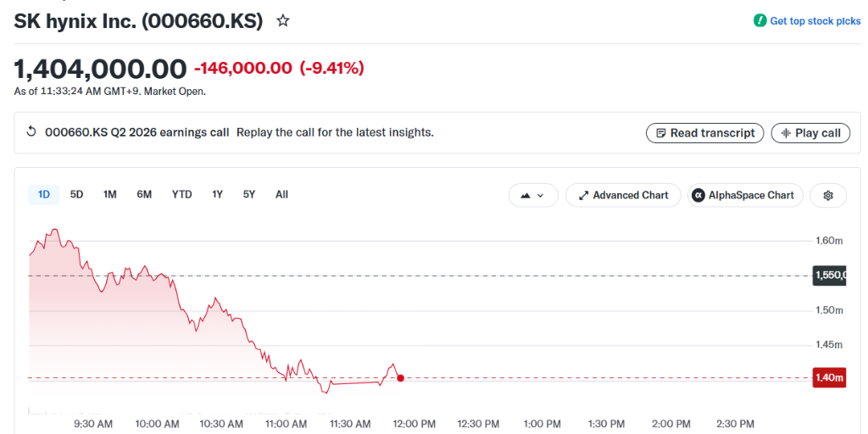The height and width of the screenshot is (434, 868).
Task: Click the 1.50m axis label
Action: pyautogui.click(x=829, y=310)
